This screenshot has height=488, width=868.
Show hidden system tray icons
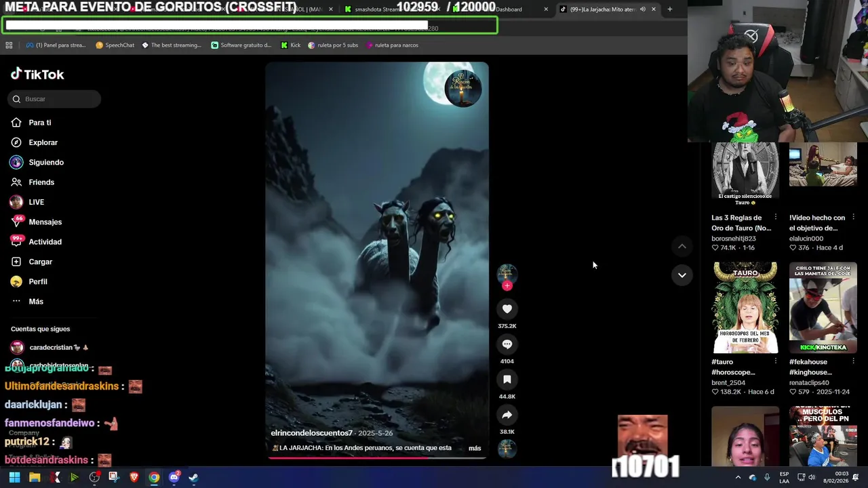tap(738, 477)
